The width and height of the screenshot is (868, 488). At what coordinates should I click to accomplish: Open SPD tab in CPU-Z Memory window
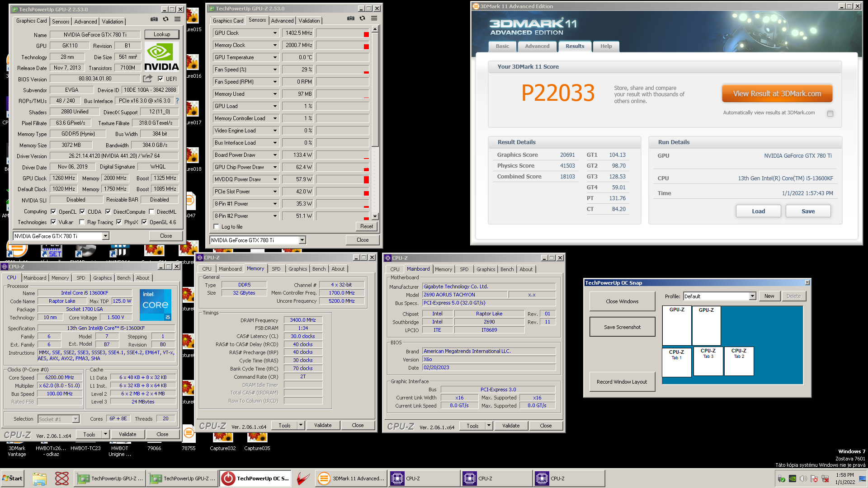(276, 269)
